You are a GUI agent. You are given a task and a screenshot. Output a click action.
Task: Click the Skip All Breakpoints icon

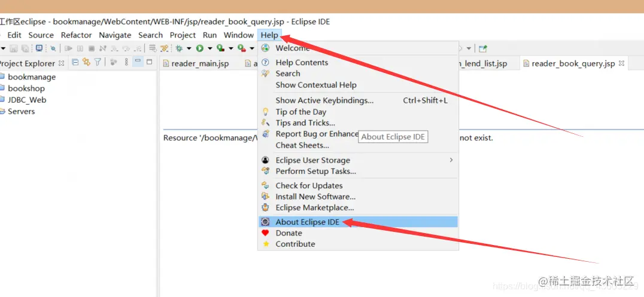coord(53,48)
